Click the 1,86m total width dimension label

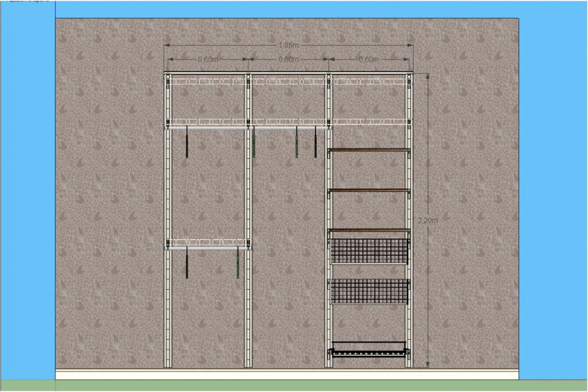point(289,45)
